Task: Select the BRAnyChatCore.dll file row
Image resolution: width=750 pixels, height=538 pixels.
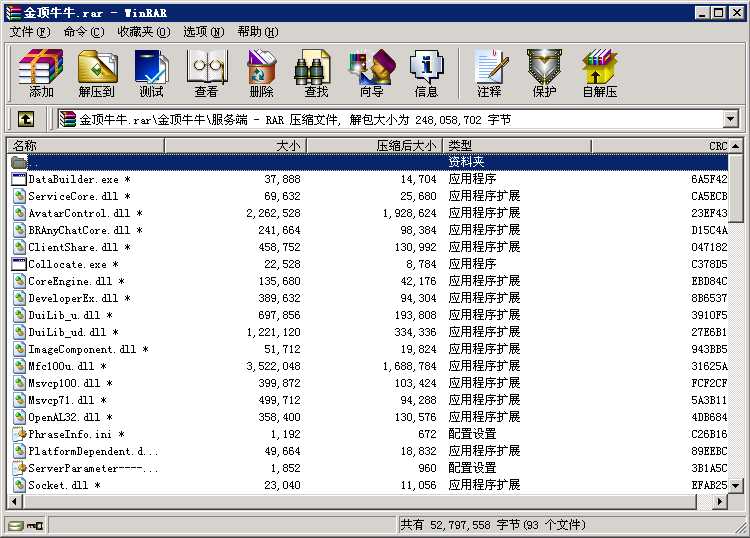Action: [369, 230]
